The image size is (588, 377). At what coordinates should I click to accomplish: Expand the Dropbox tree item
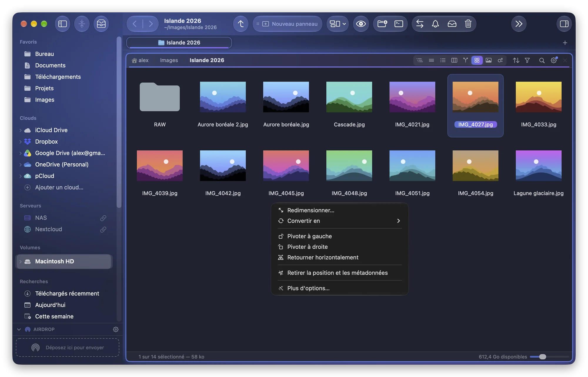tap(20, 142)
